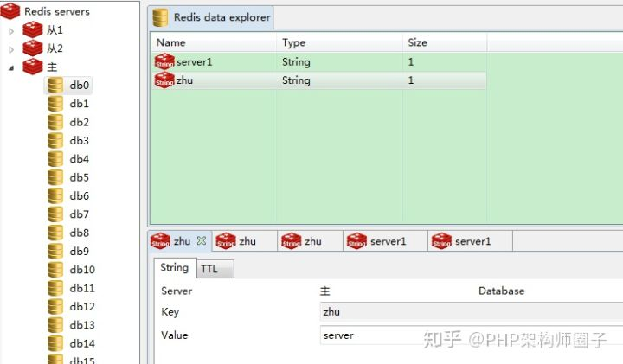This screenshot has width=623, height=364.
Task: Select the db11 database icon
Action: tap(55, 288)
